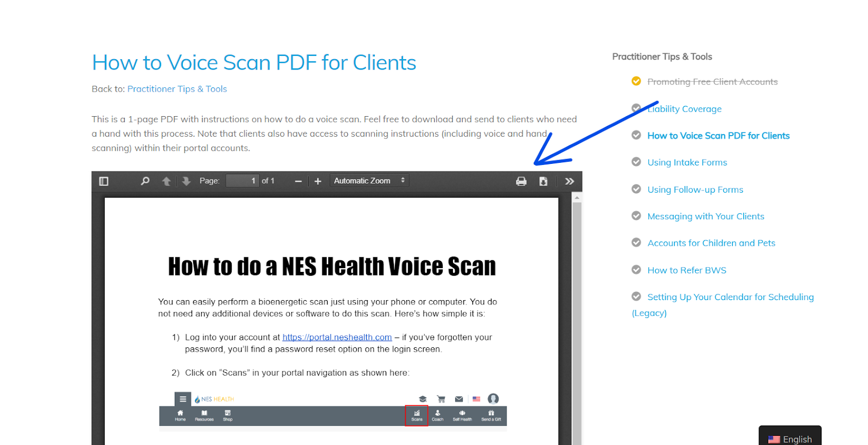Open the Using Follow-up Forms lesson

click(695, 189)
